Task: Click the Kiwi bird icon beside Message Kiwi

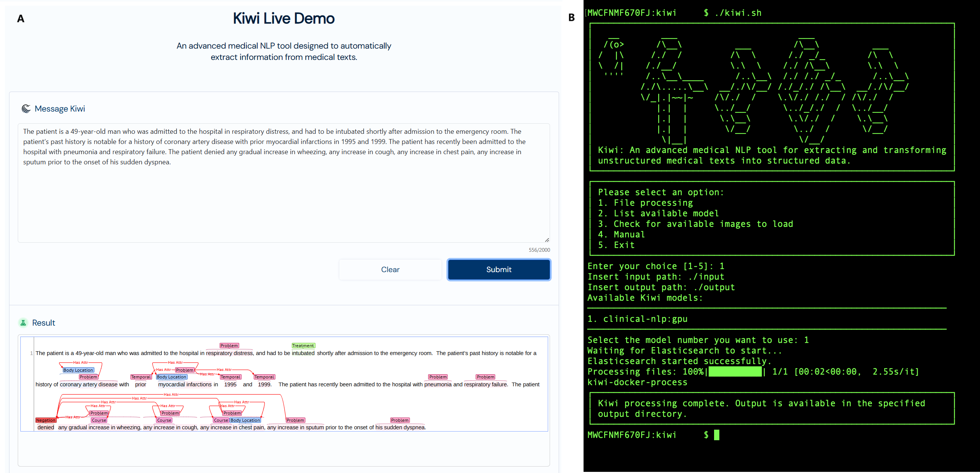Action: pyautogui.click(x=26, y=109)
